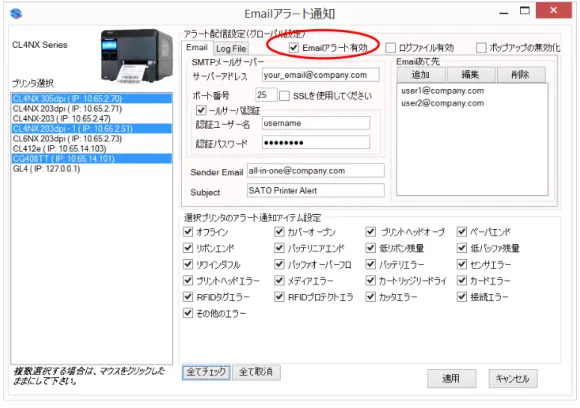
Task: Toggle the バッテリニアエンド checkbox
Action: tap(279, 248)
